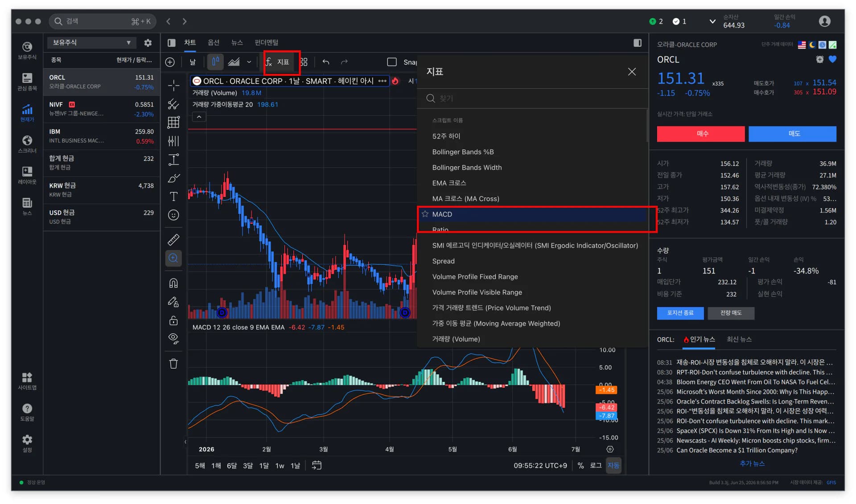The height and width of the screenshot is (504, 856).
Task: Open the ORCL legend more-options dots
Action: pos(382,81)
